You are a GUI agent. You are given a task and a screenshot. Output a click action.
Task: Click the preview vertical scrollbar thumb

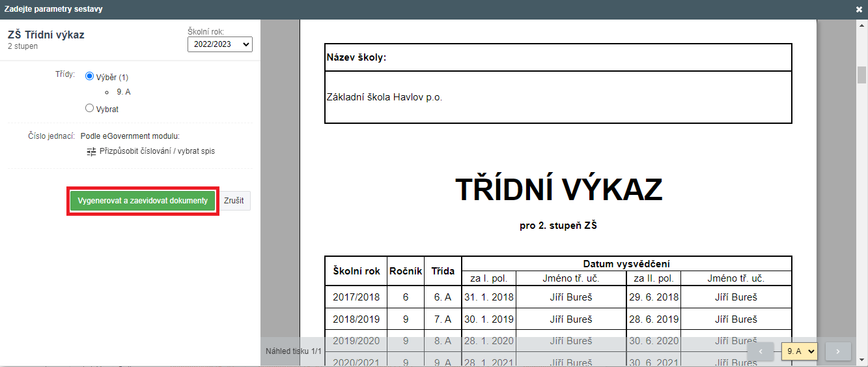861,76
